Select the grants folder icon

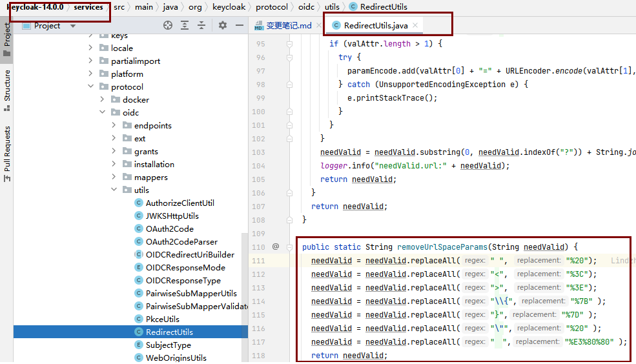[127, 151]
